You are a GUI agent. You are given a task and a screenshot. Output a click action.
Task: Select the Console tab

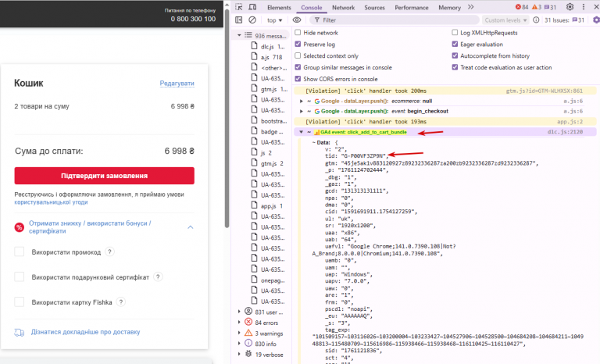312,7
